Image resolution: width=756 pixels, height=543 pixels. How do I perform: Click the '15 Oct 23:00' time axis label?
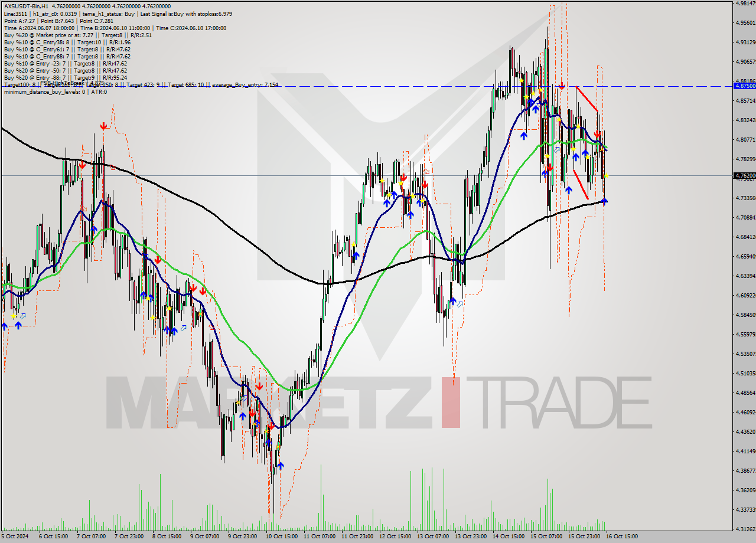pyautogui.click(x=584, y=537)
